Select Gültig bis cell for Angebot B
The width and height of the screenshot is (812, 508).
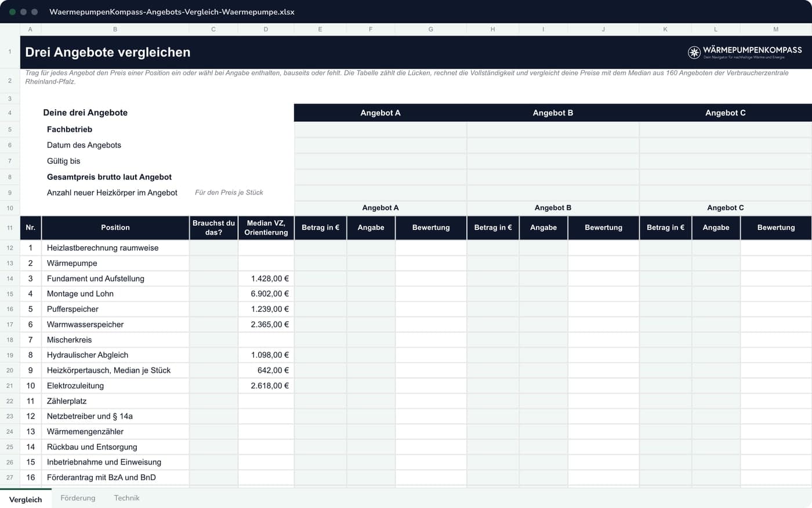[553, 161]
